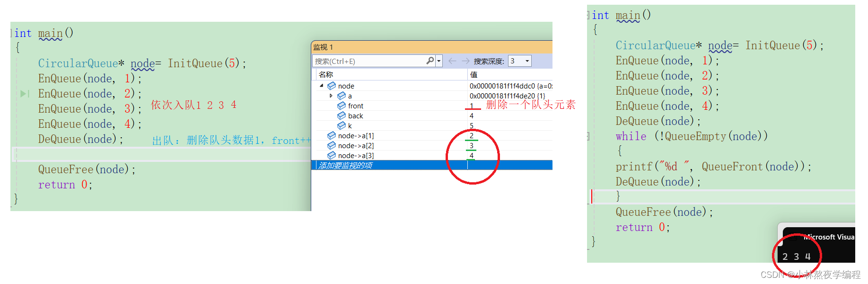Click the back row name label
This screenshot has width=868, height=284.
[356, 115]
